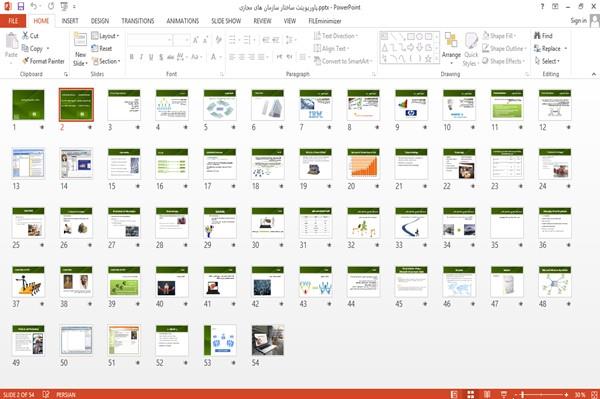Image resolution: width=600 pixels, height=399 pixels.
Task: Toggle Underline formatting
Action: [151, 57]
